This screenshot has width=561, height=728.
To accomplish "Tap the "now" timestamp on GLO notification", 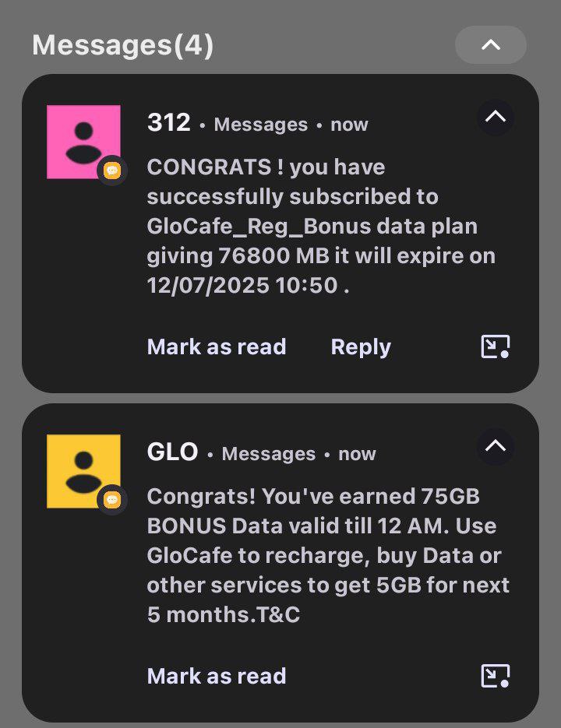I will coord(358,454).
